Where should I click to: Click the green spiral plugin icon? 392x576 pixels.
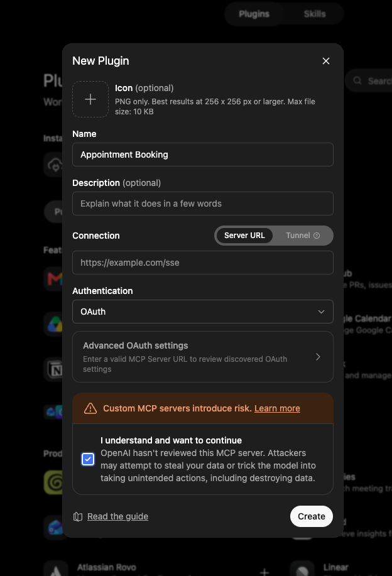tap(53, 482)
